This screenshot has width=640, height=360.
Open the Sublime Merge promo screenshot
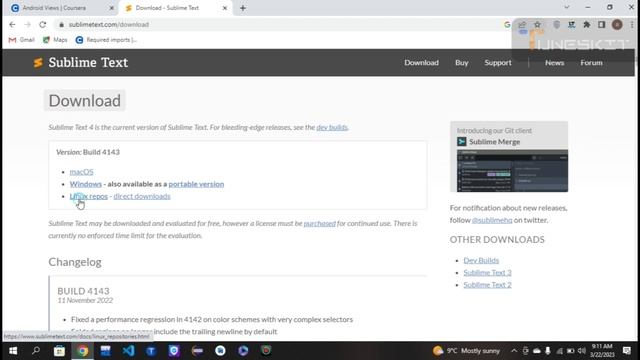(512, 171)
